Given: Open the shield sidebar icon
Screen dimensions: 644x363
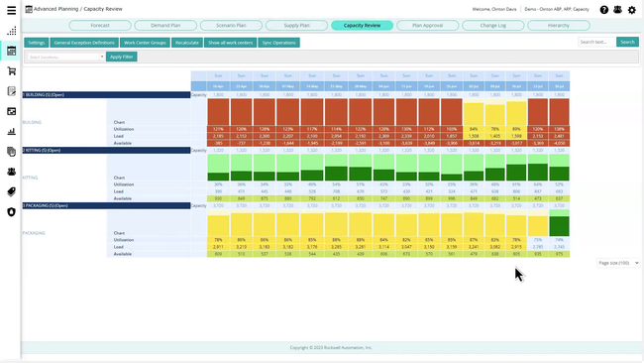Looking at the screenshot, I should [12, 211].
